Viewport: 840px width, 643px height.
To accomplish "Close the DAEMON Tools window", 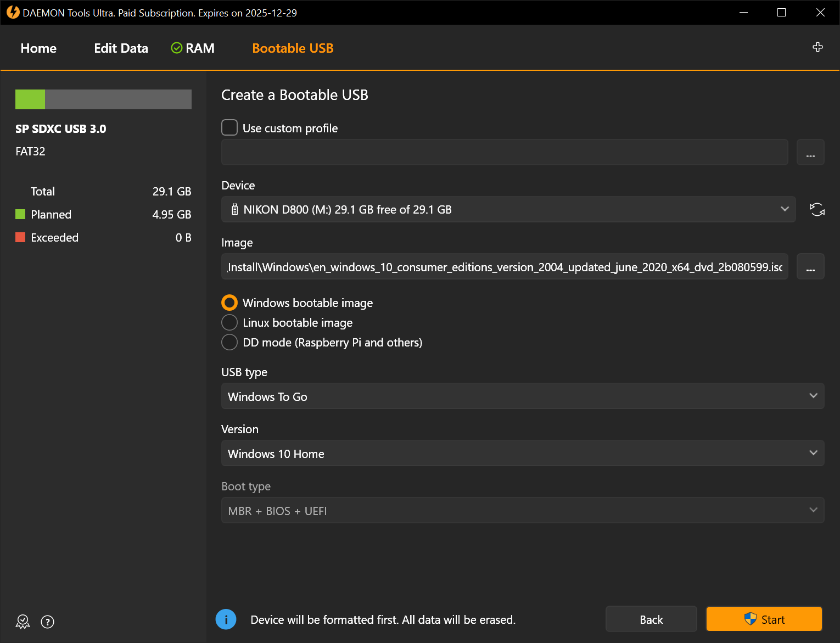I will [820, 12].
